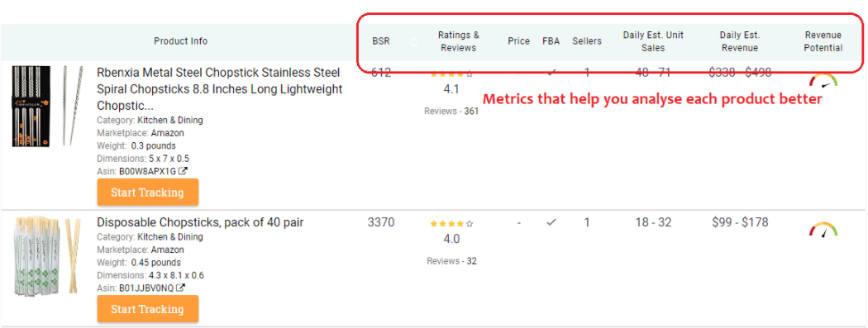Viewport: 868px width, 328px height.
Task: Open external link icon beside ASIN B01JJBV0NQ
Action: 180,288
